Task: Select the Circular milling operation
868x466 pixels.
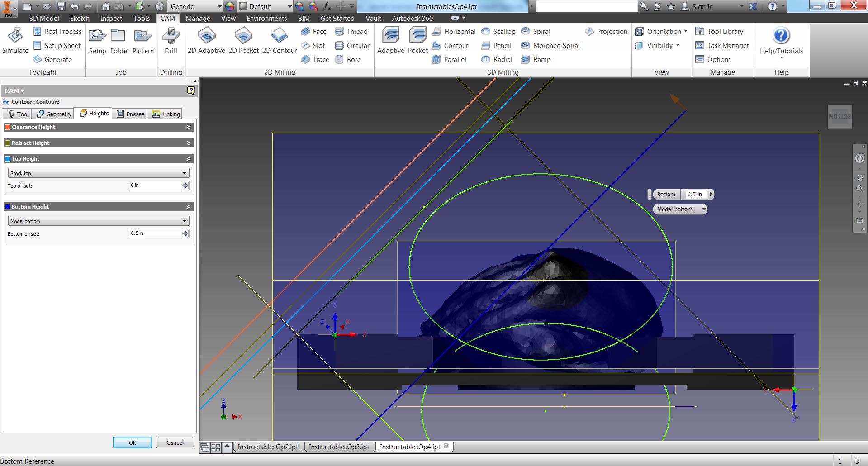Action: (x=352, y=46)
